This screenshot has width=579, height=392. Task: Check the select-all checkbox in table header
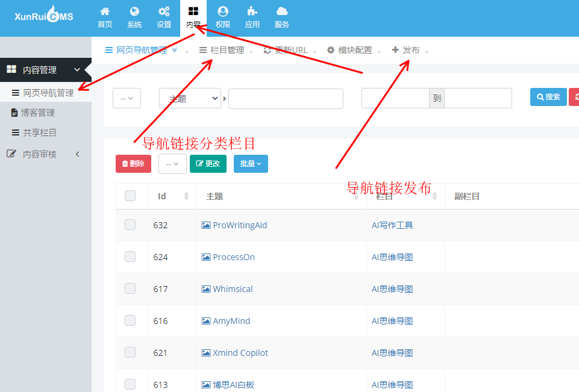point(130,196)
